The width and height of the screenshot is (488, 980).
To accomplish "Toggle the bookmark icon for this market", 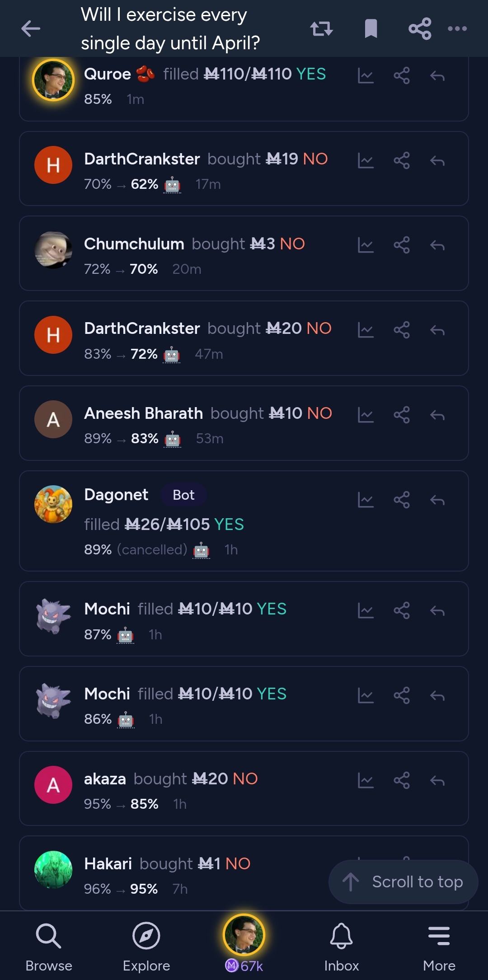I will (371, 28).
